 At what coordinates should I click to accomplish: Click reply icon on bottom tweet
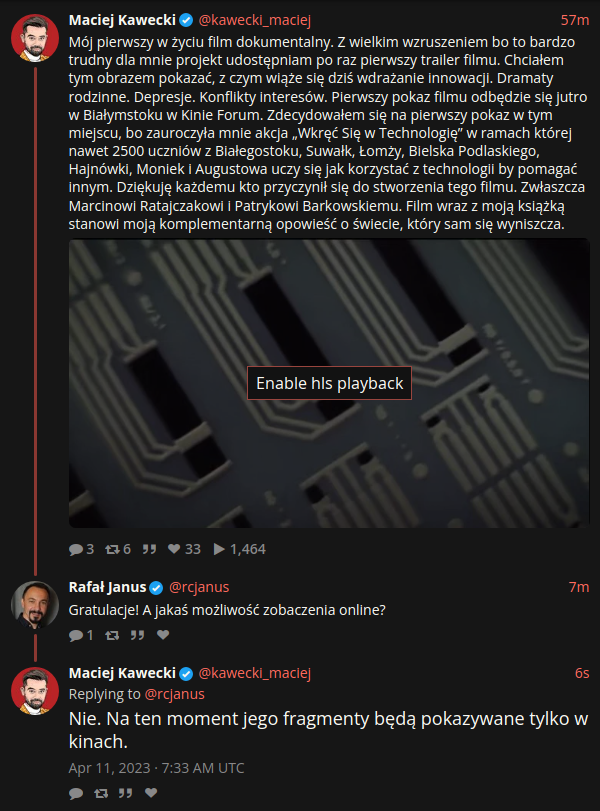pos(76,793)
